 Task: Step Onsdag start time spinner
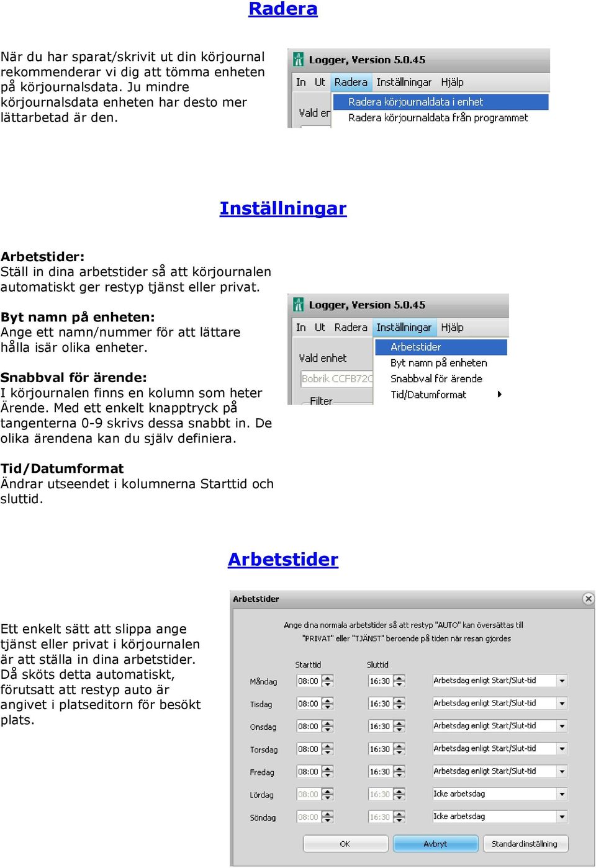(328, 726)
